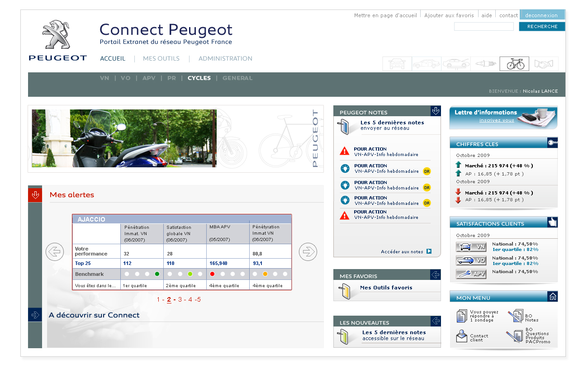
Task: Select the side-view sedan car icon
Action: pos(427,64)
